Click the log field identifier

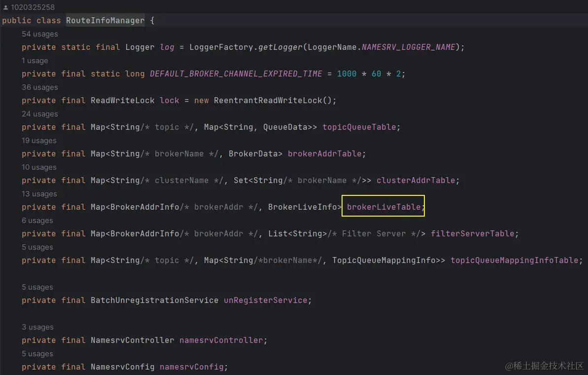click(x=167, y=47)
